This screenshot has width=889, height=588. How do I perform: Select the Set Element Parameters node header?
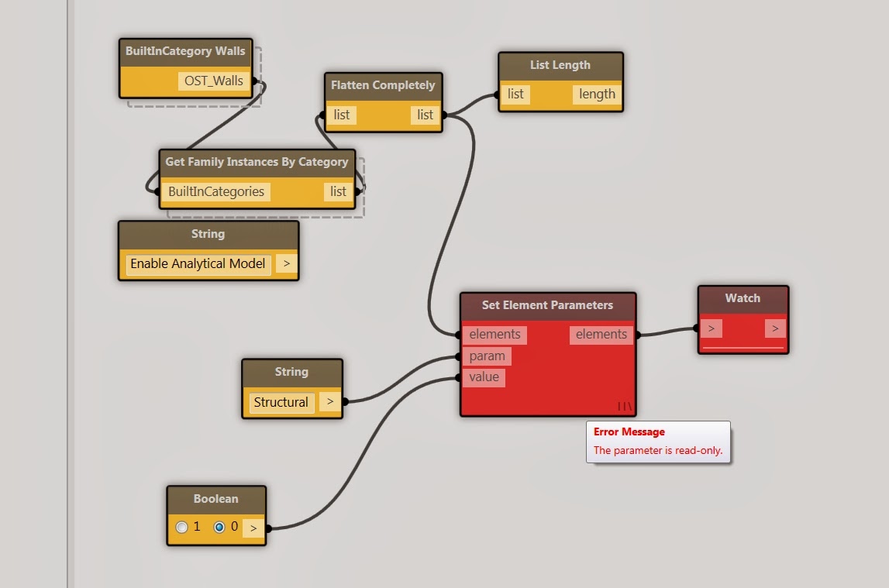pyautogui.click(x=548, y=305)
